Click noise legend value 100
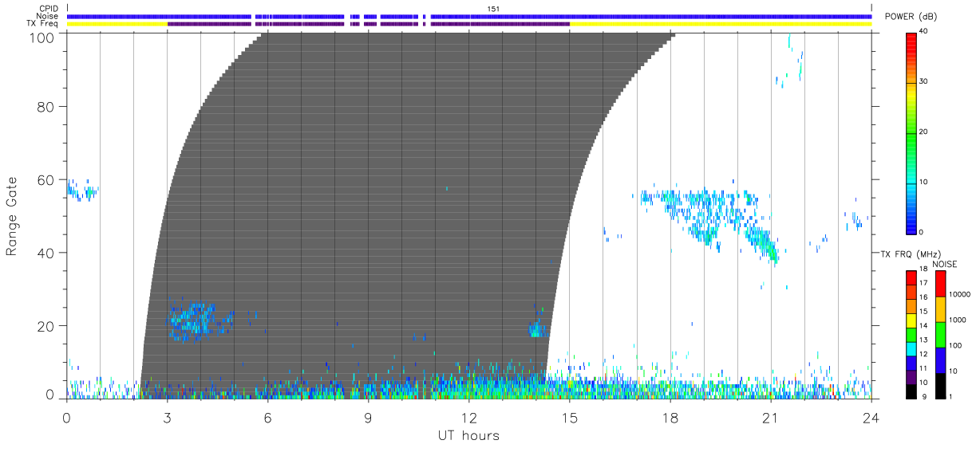Screen dimensions: 980x452 tap(956, 345)
